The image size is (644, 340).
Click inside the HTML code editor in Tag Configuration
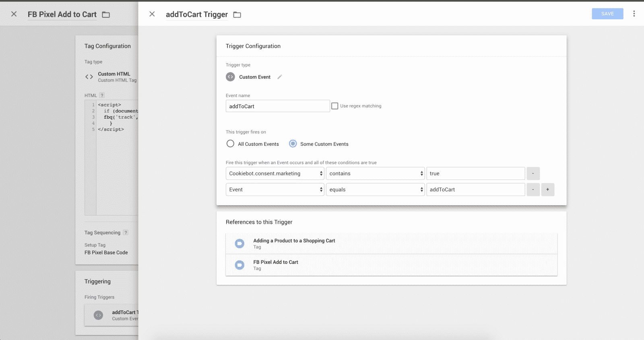pos(111,158)
